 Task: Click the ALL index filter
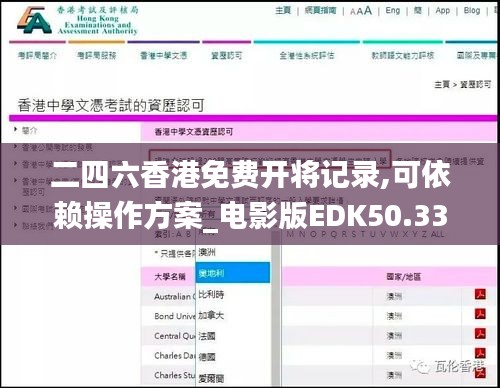point(438,234)
